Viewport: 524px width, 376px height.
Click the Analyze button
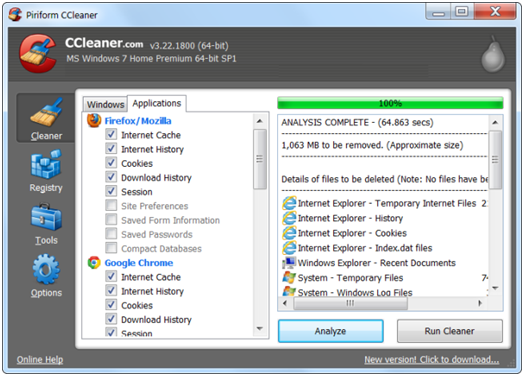tap(331, 331)
